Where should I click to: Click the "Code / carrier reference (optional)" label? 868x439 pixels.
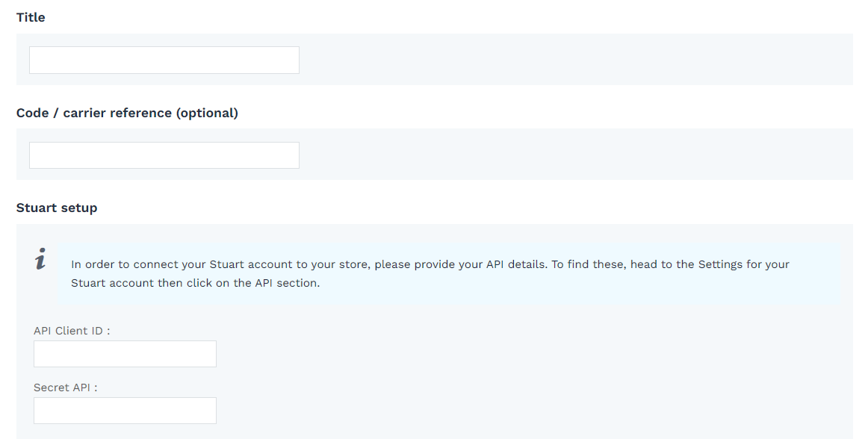click(127, 113)
